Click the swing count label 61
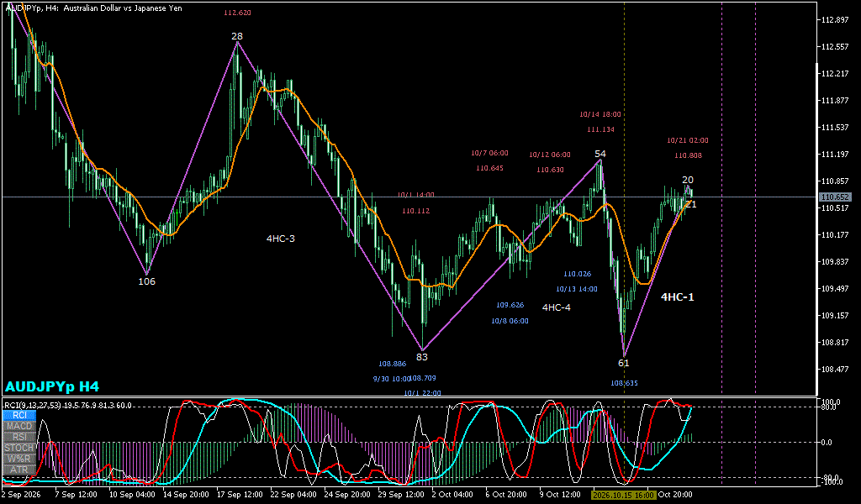Viewport: 861px width, 504px height. tap(623, 363)
